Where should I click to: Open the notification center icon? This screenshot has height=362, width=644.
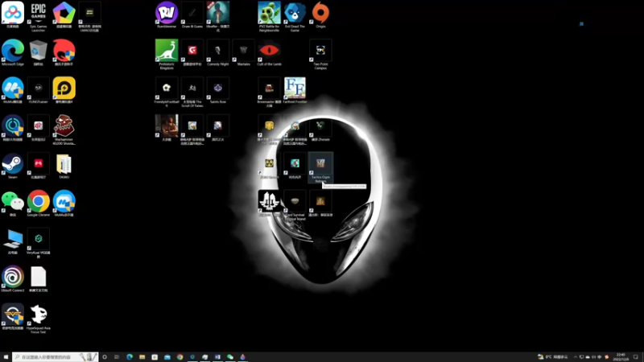(x=636, y=357)
